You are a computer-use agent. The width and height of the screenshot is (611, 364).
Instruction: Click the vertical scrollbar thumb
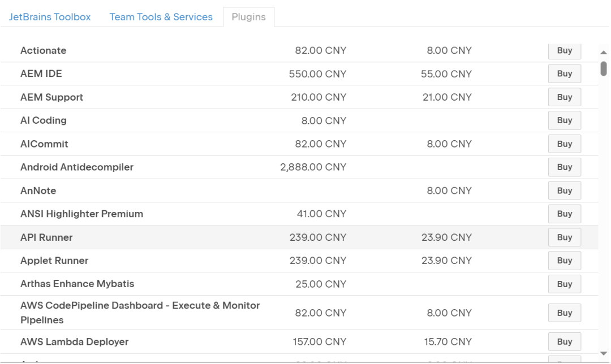point(604,68)
